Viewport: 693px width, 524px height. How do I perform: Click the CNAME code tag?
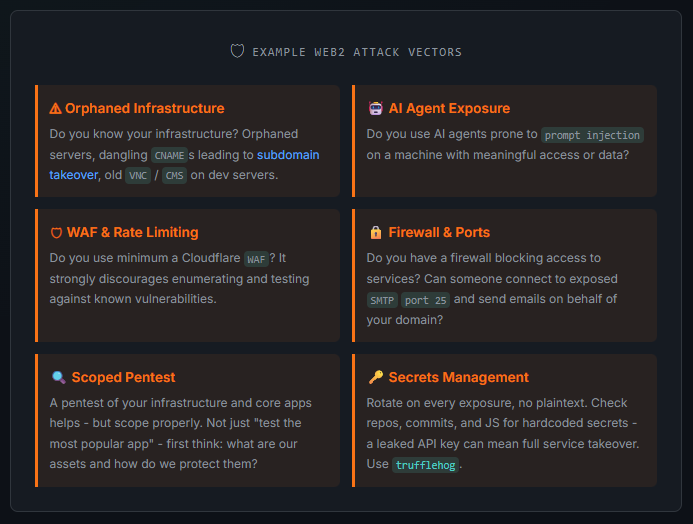coord(169,155)
